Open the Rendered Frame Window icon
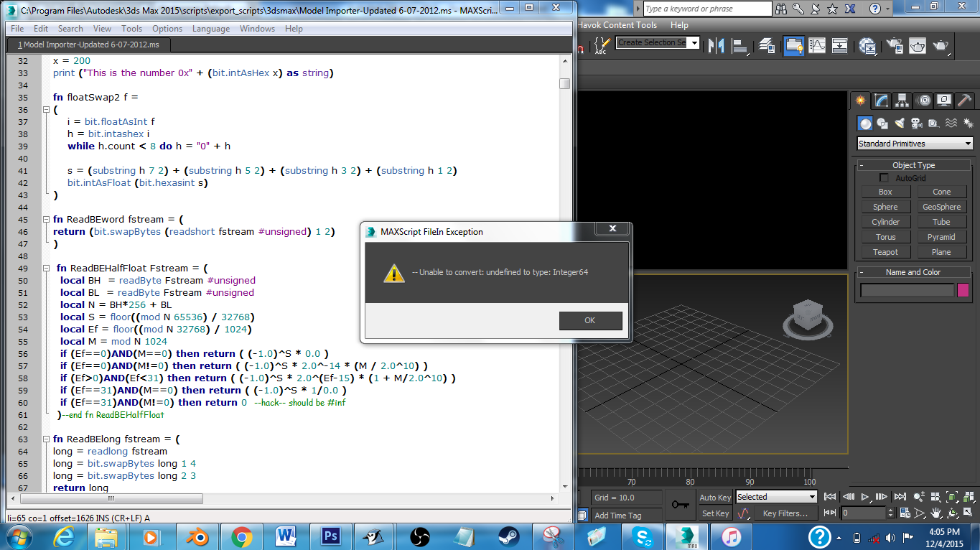The height and width of the screenshot is (550, 980). (x=918, y=46)
